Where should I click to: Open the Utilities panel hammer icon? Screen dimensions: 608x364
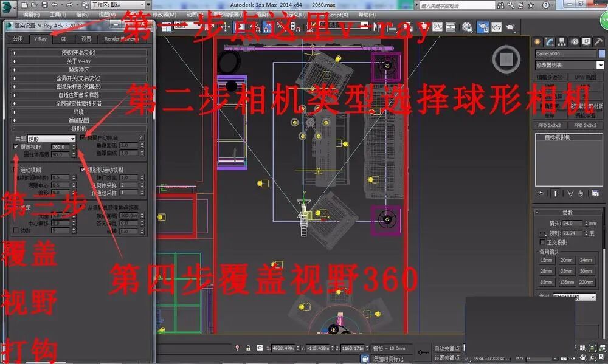pos(598,42)
